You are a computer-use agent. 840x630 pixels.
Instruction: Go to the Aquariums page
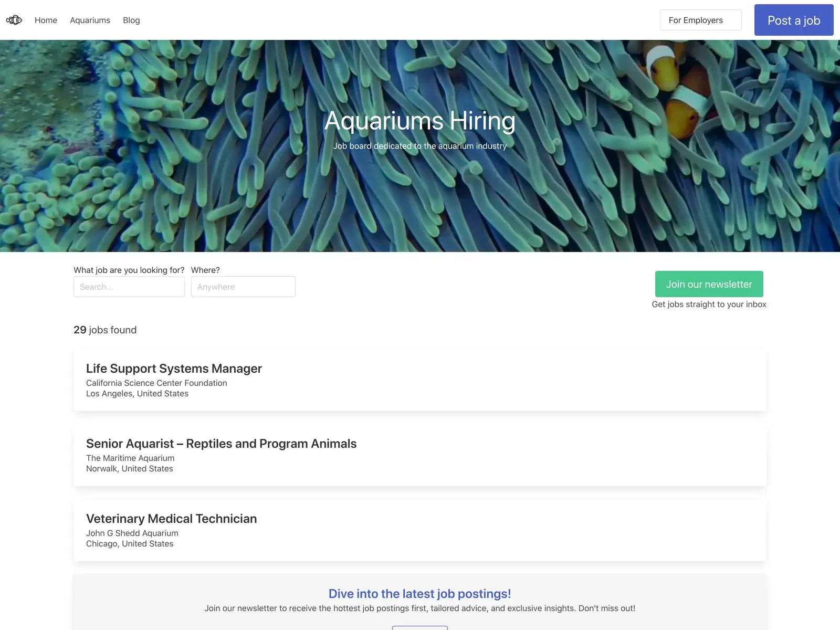click(90, 20)
